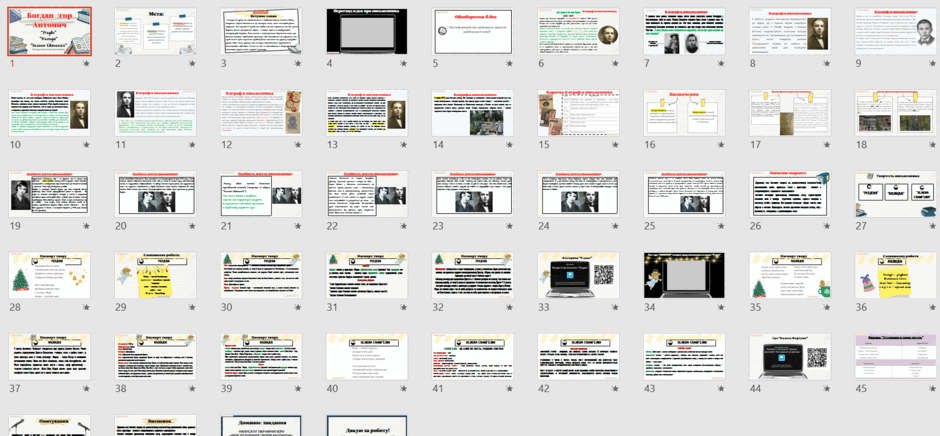Select slide 5 'Обміркуємо ідею' thumbnail
The image size is (940, 436).
pyautogui.click(x=473, y=31)
